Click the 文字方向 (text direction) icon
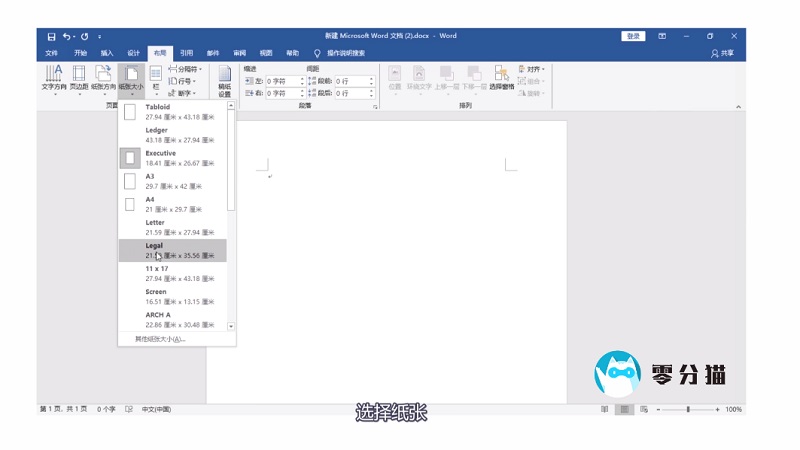 53,78
